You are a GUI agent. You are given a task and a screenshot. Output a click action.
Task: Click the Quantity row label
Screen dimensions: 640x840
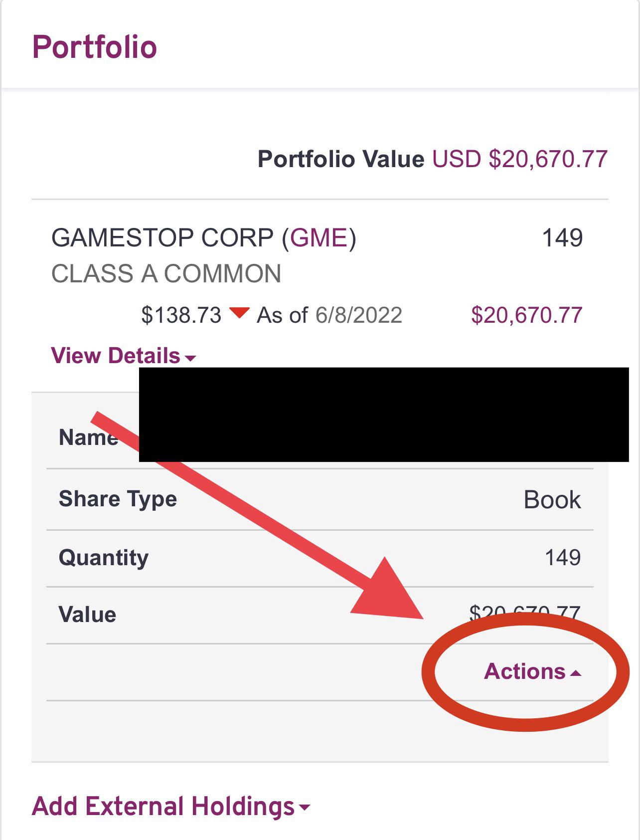pos(104,557)
